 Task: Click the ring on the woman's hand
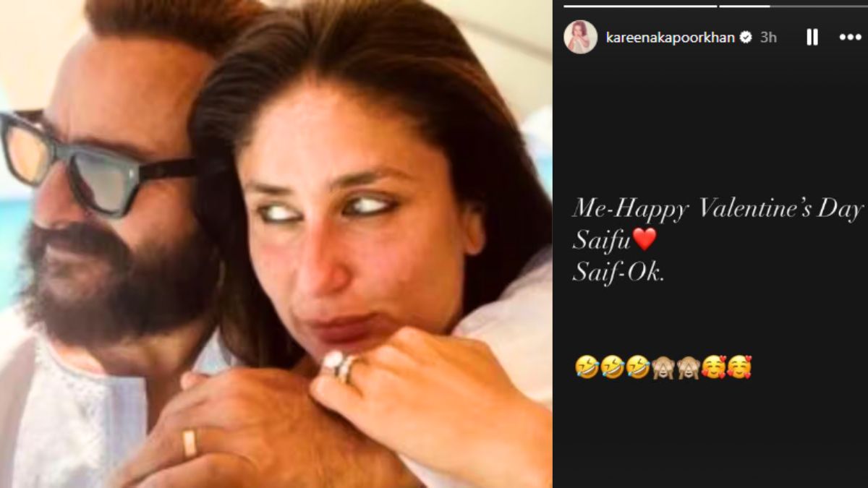pos(341,365)
